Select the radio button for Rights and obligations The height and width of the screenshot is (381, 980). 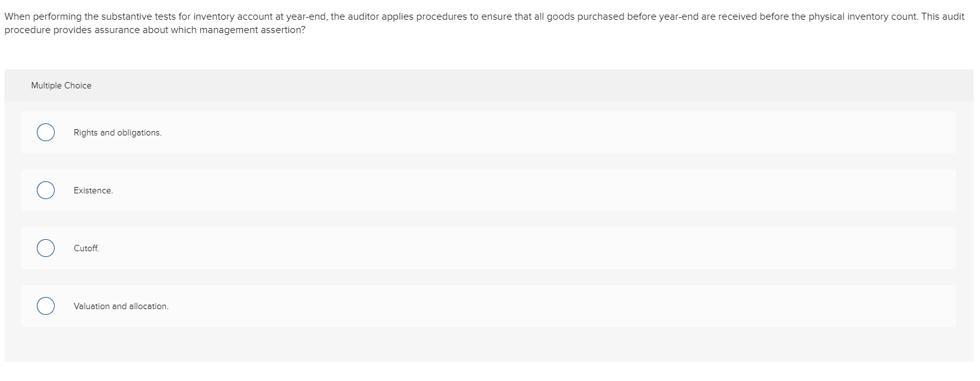(x=45, y=132)
